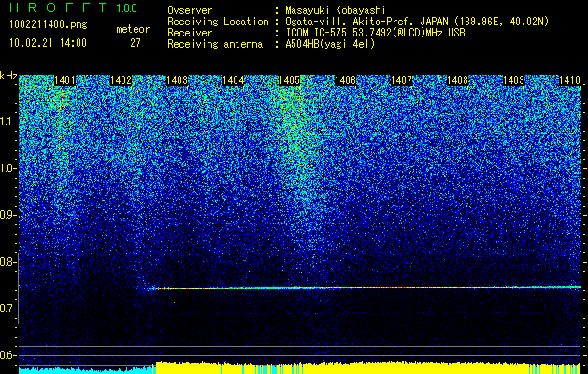Select the file name 1002211400.png
Image resolution: width=588 pixels, height=374 pixels.
point(49,25)
